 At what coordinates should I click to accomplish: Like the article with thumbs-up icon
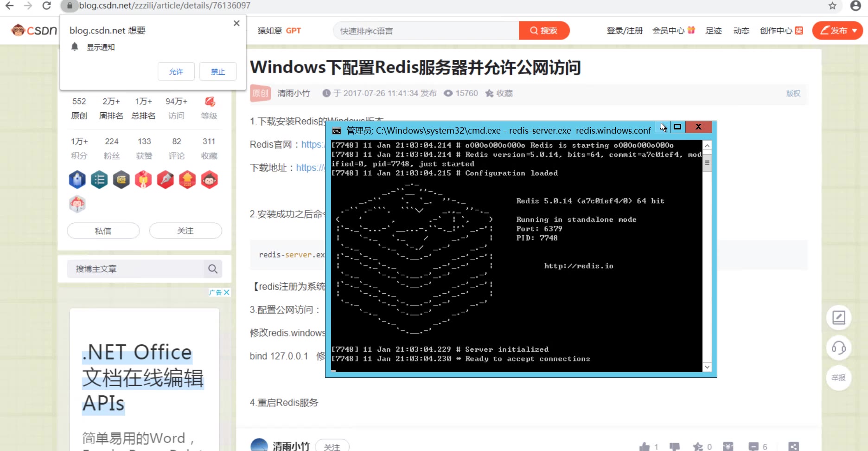[x=645, y=447]
